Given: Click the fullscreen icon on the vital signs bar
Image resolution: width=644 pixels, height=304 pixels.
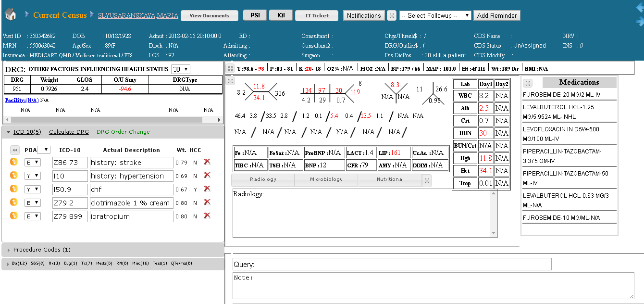Looking at the screenshot, I should click(x=231, y=68).
